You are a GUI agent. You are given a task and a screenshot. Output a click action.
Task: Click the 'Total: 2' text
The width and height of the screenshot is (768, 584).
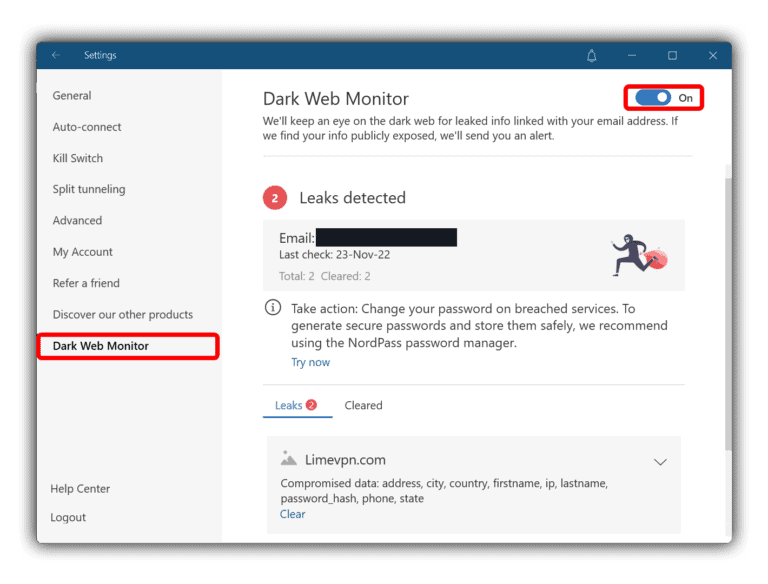tap(297, 276)
